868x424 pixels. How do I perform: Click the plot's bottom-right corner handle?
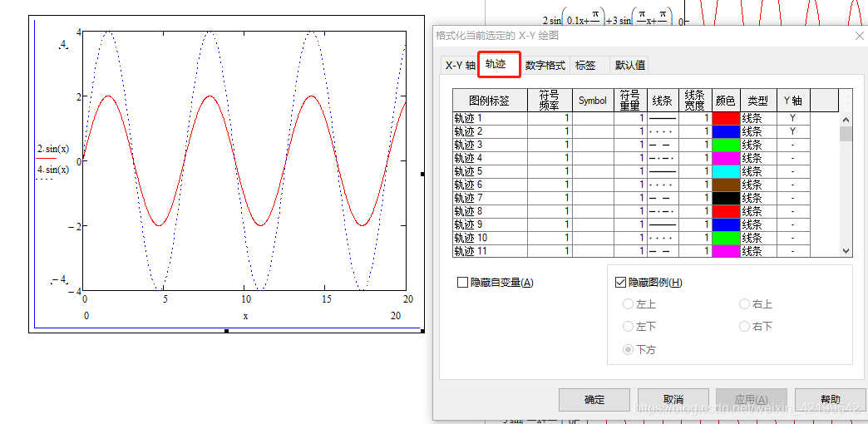pos(422,331)
